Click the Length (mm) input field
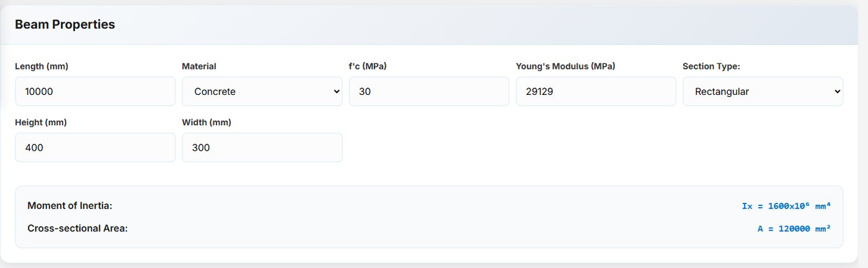Image resolution: width=868 pixels, height=268 pixels. point(95,91)
